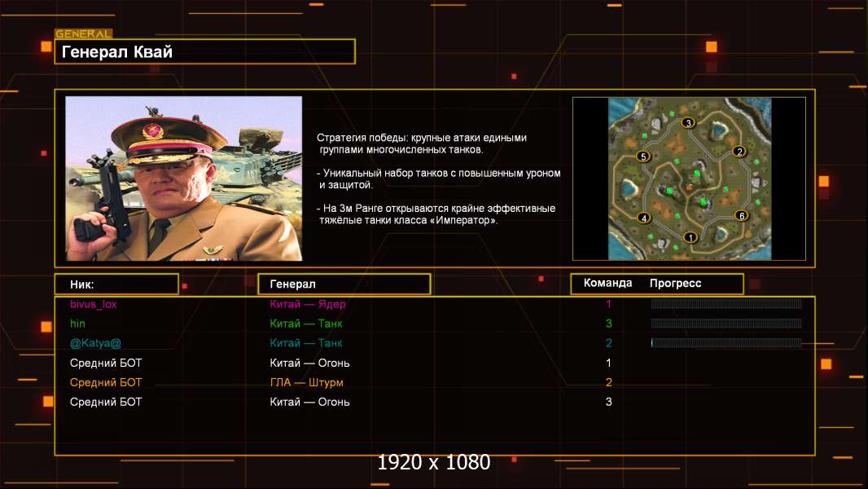This screenshot has width=868, height=489.
Task: Select start position 5 on the minimap
Action: 643,156
